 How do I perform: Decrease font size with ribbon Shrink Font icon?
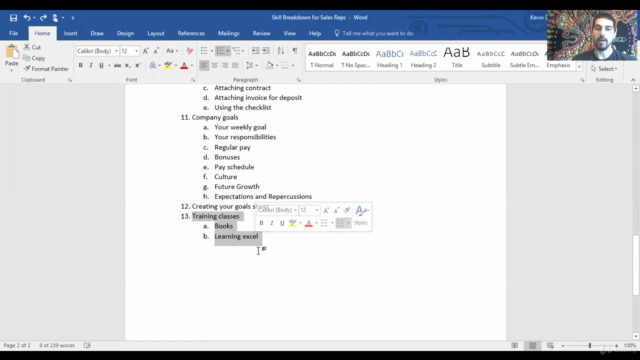[156, 51]
